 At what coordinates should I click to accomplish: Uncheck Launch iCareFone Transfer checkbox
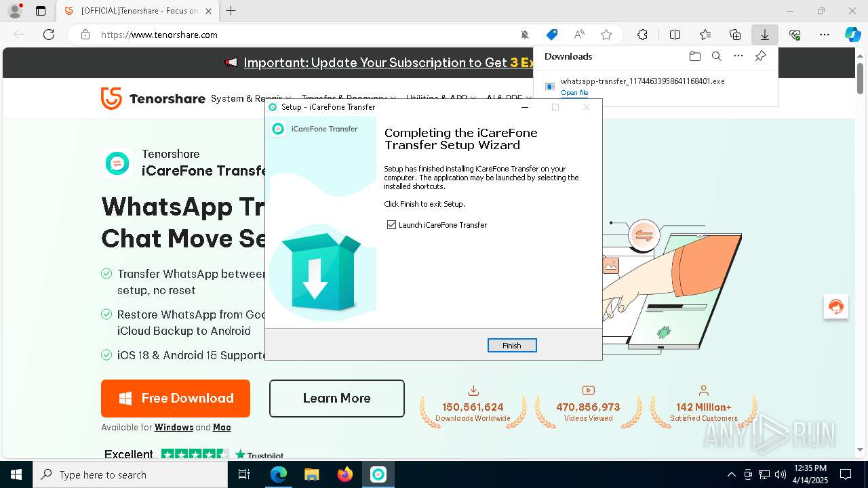tap(391, 225)
